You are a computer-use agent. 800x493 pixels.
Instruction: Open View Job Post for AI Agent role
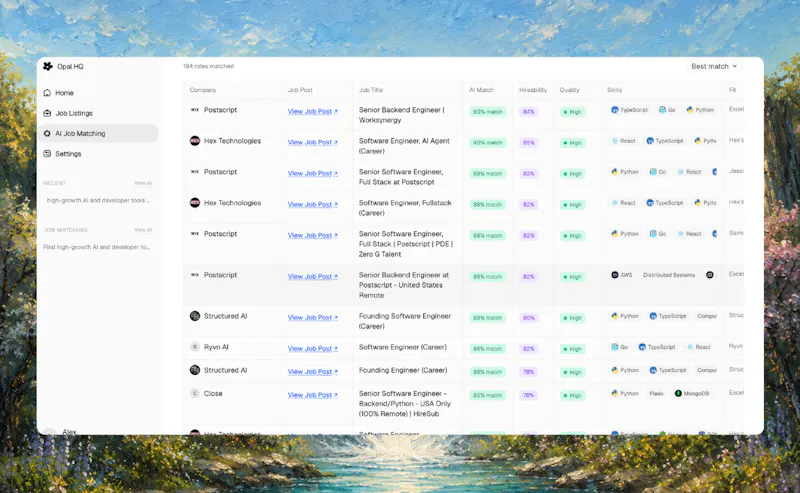pyautogui.click(x=312, y=142)
